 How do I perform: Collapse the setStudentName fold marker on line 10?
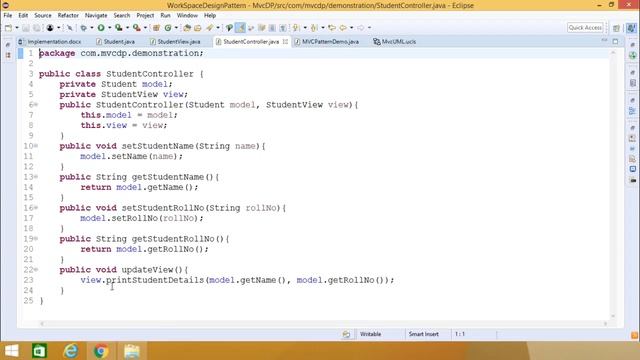click(36, 146)
